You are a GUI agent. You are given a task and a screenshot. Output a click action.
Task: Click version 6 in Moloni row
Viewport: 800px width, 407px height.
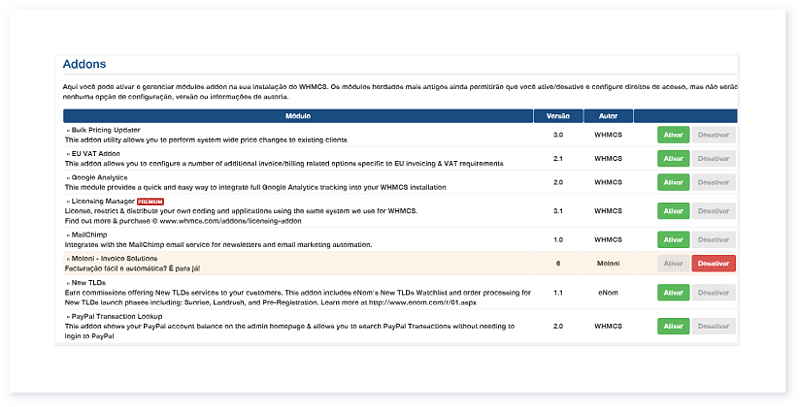(558, 264)
